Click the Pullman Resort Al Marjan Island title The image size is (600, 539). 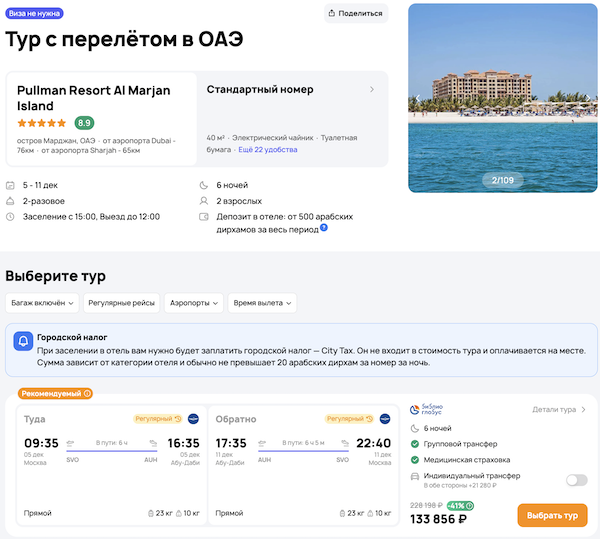pos(94,98)
